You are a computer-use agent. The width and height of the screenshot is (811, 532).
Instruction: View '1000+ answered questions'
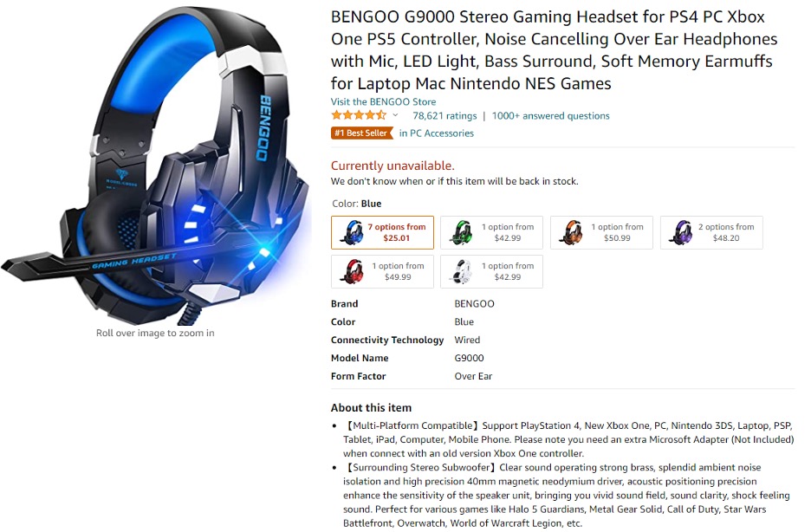[551, 115]
